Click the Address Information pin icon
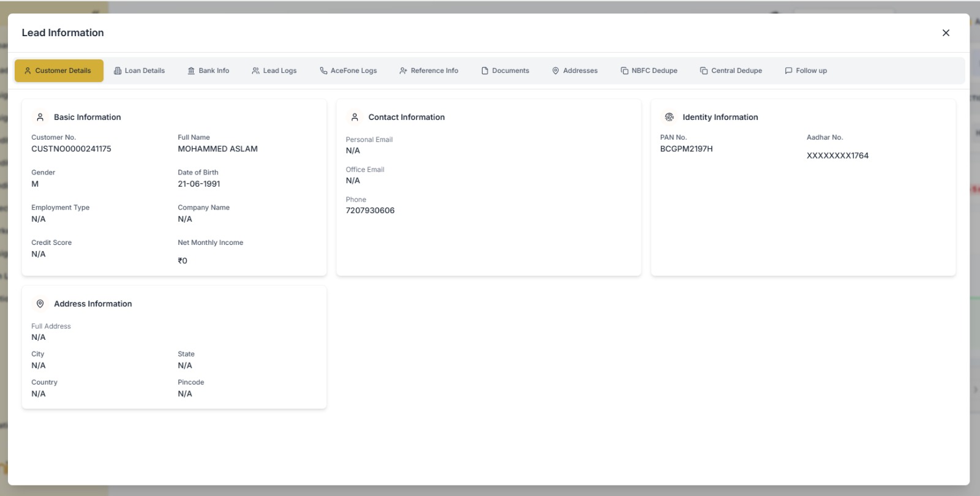Viewport: 980px width, 496px height. [x=40, y=304]
